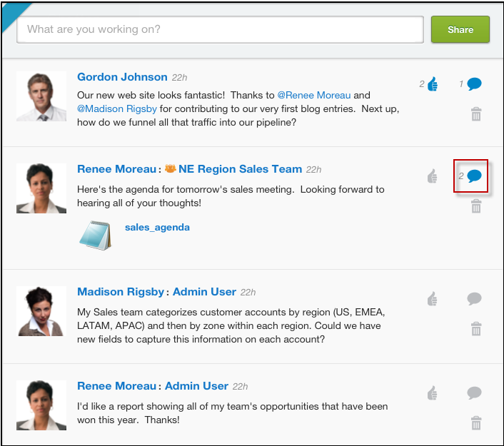
Task: Click the sales_agenda notepad file thumbnail
Action: 95,235
